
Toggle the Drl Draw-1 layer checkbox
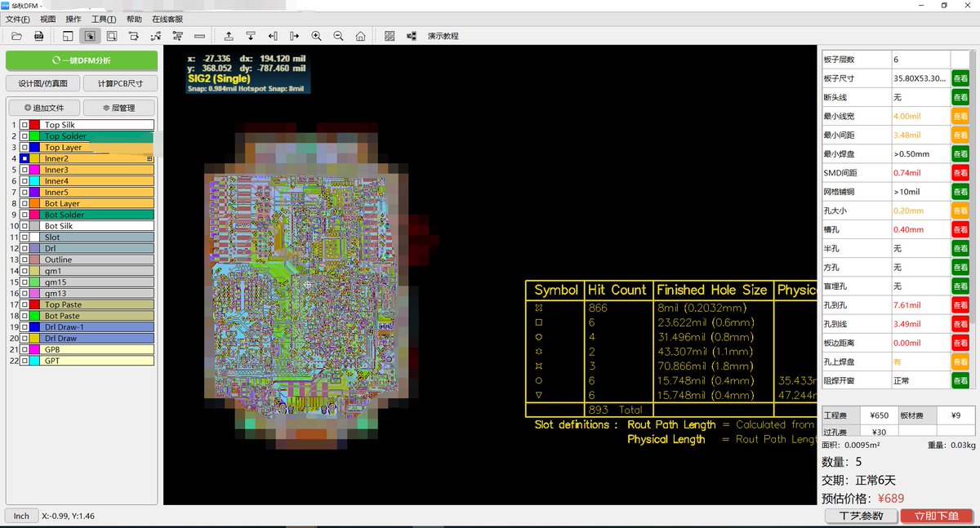(24, 327)
